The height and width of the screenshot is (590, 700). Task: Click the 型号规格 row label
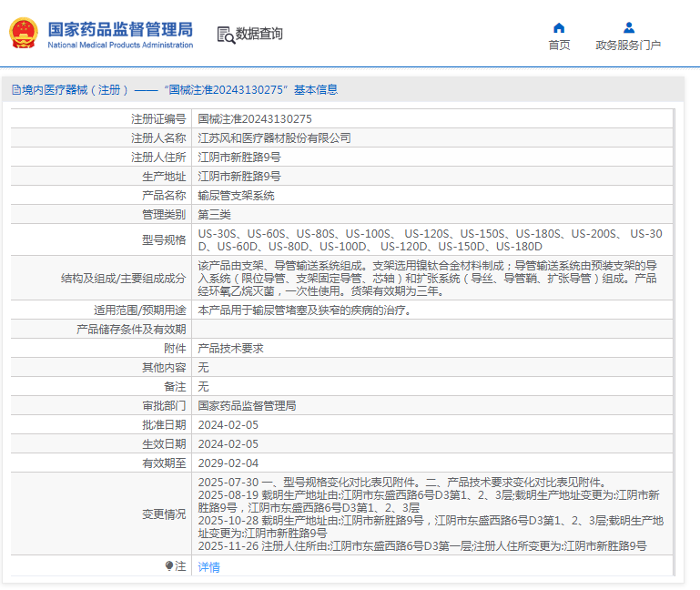[x=164, y=240]
